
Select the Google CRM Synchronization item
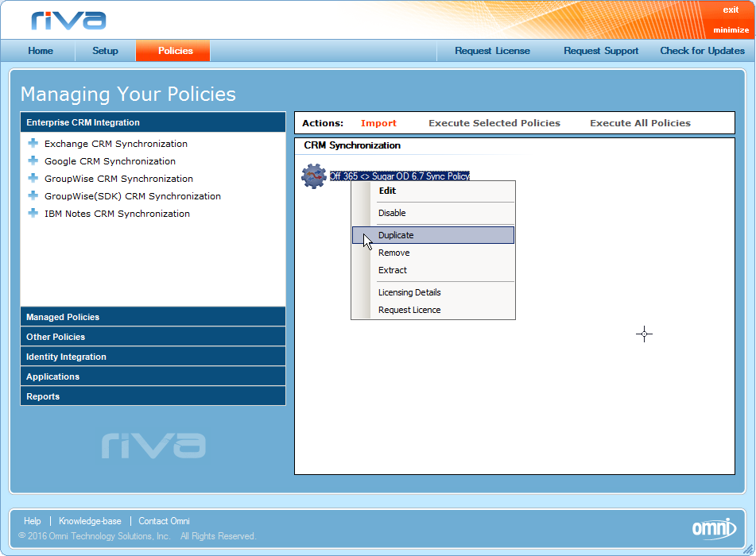click(110, 161)
